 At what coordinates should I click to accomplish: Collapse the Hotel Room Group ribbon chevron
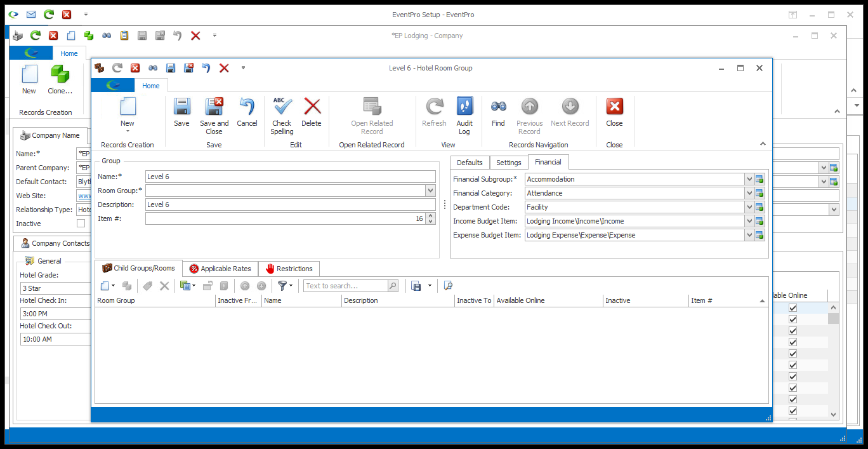(763, 145)
